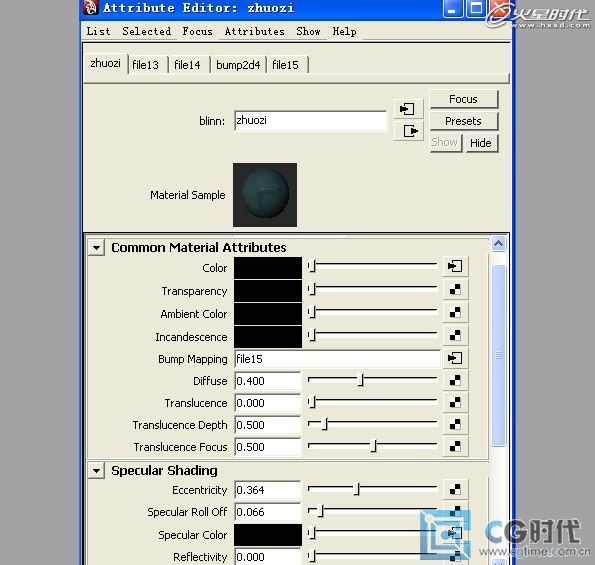Collapse the Common Material Attributes section
The image size is (595, 565).
tap(96, 248)
